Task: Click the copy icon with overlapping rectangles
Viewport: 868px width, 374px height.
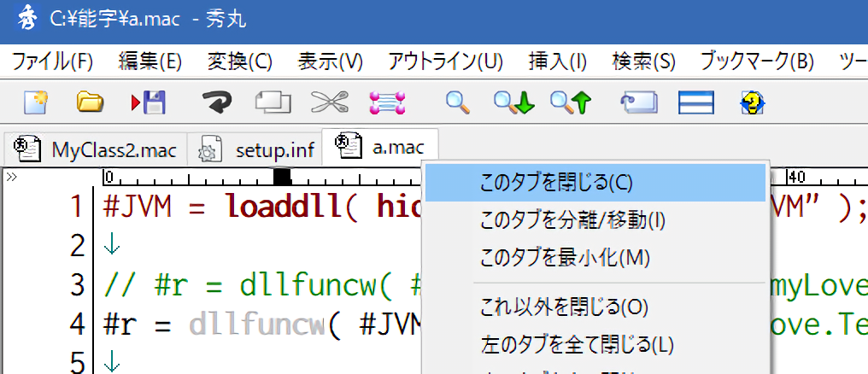Action: pos(273,103)
